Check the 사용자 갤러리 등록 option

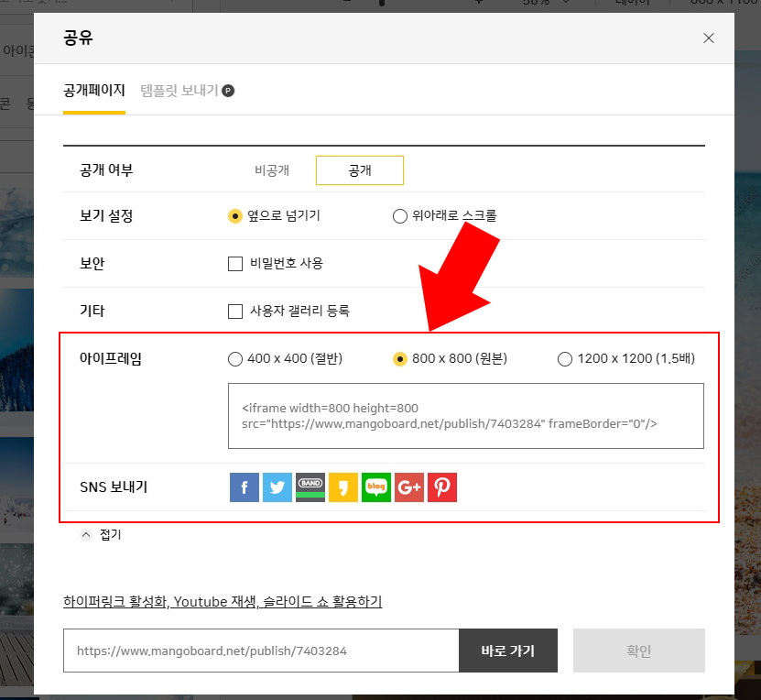(235, 311)
